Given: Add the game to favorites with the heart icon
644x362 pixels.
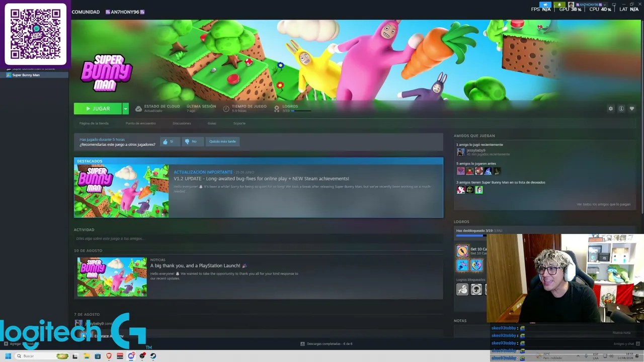Looking at the screenshot, I should click(x=632, y=109).
